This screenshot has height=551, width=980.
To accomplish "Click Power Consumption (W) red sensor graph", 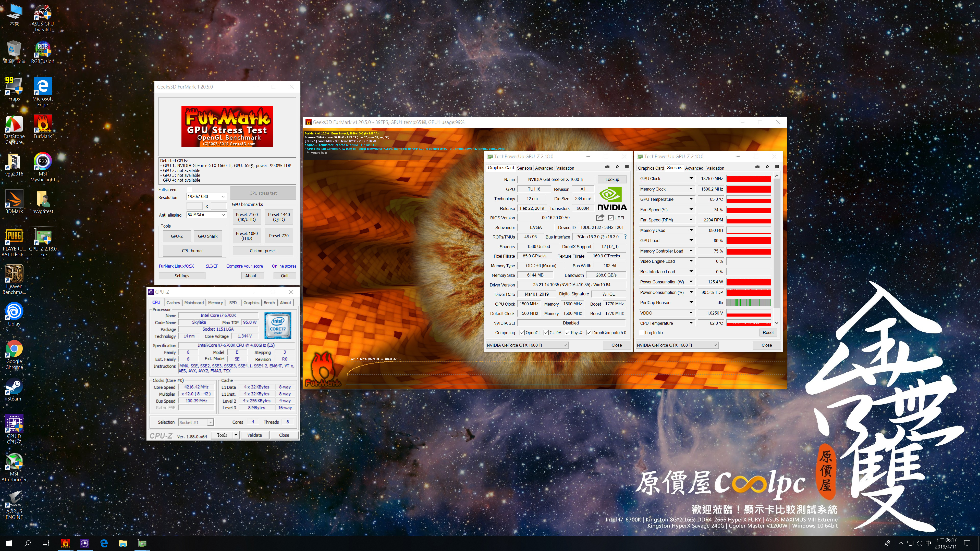I will tap(749, 282).
